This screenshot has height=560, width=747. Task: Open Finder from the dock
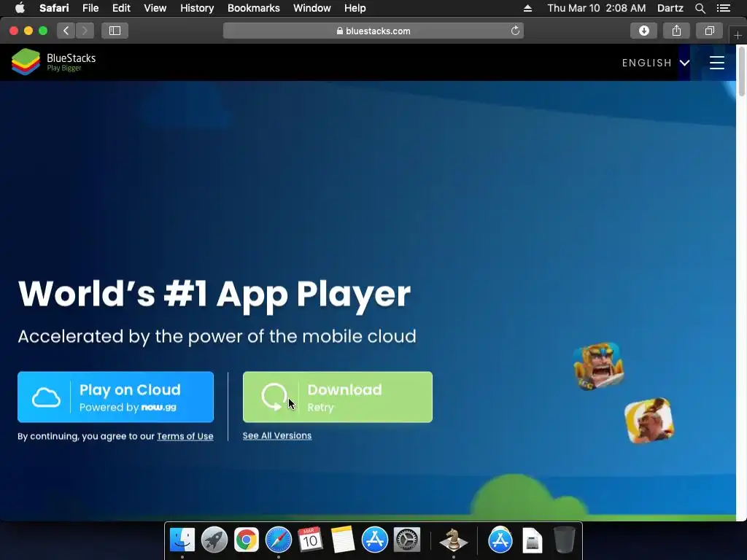pyautogui.click(x=182, y=540)
